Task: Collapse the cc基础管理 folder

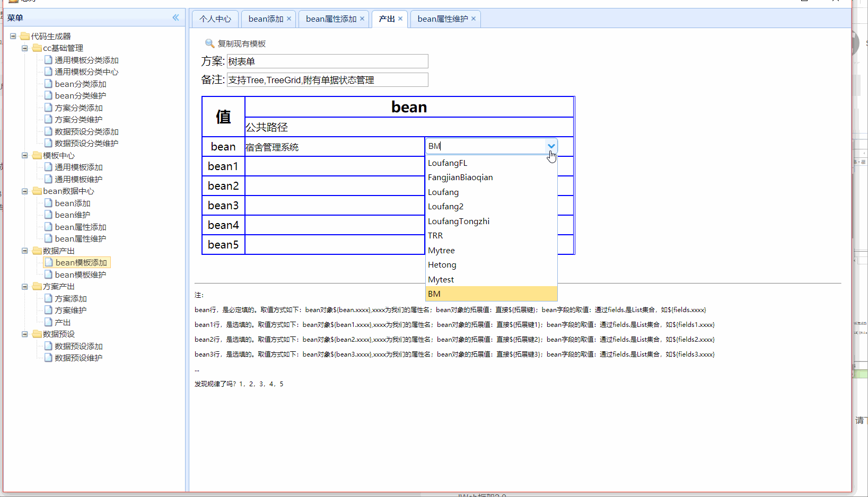Action: point(25,48)
